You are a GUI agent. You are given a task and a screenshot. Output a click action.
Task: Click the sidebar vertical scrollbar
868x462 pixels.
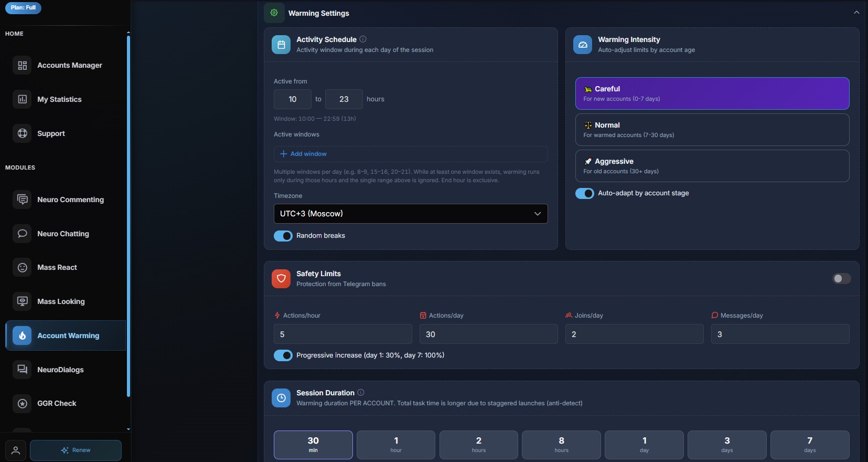(128, 215)
